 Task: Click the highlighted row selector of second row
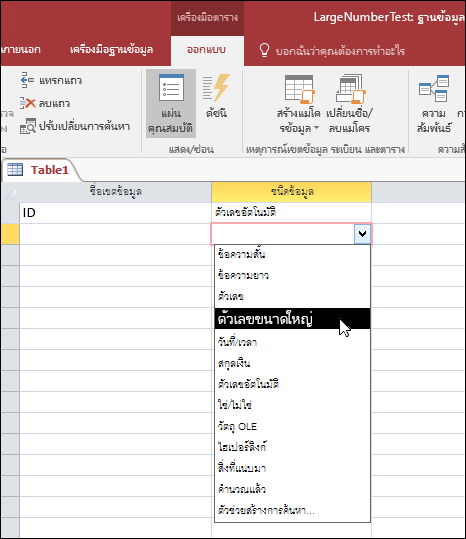[10, 234]
